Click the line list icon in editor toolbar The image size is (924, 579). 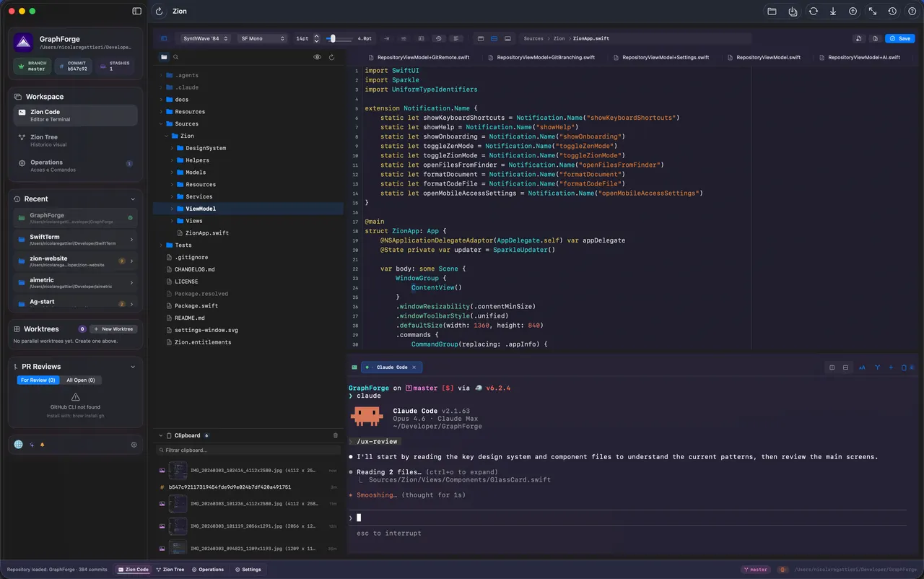(404, 38)
